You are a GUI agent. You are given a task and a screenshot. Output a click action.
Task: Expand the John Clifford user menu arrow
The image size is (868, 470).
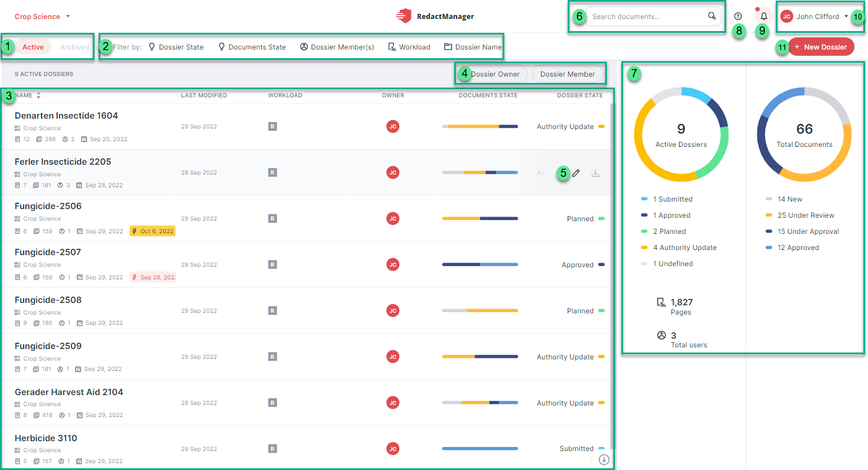846,16
